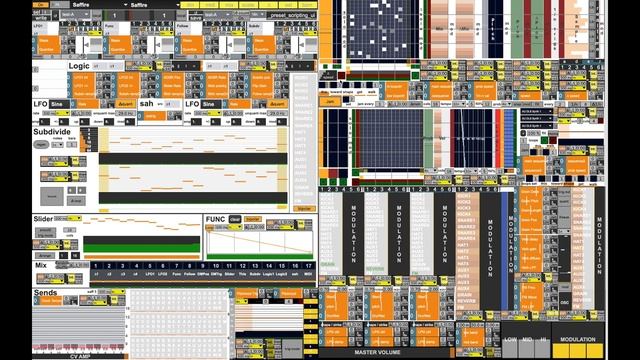
Task: Click the 29.0 Hz box in the first LFO
Action: (125, 113)
